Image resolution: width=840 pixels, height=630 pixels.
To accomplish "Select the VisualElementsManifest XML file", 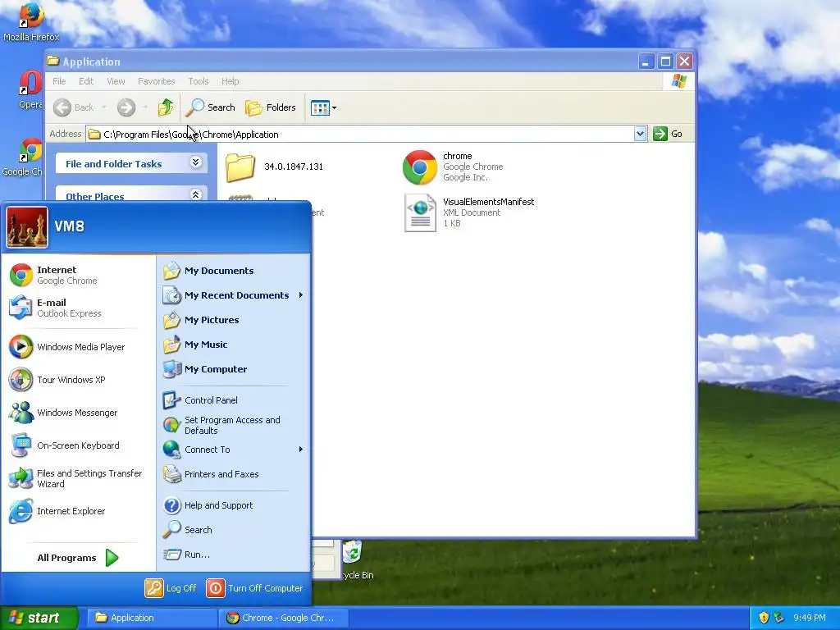I will point(468,212).
